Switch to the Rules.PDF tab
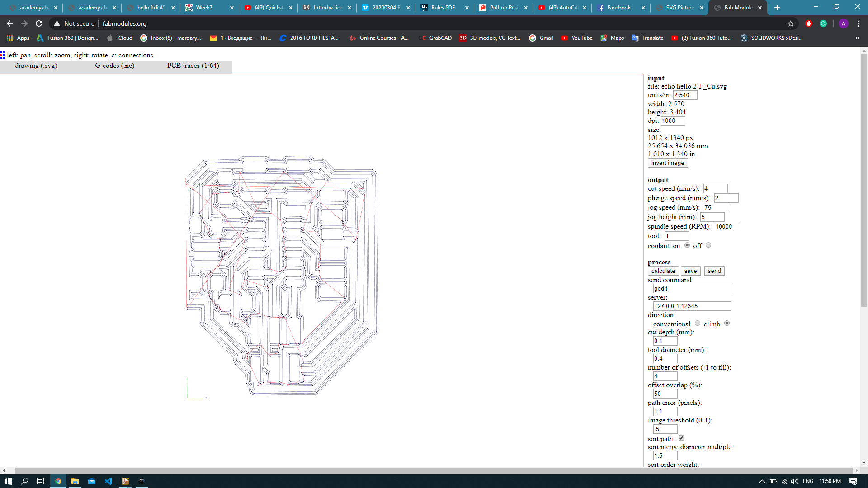The width and height of the screenshot is (868, 488). tap(444, 8)
